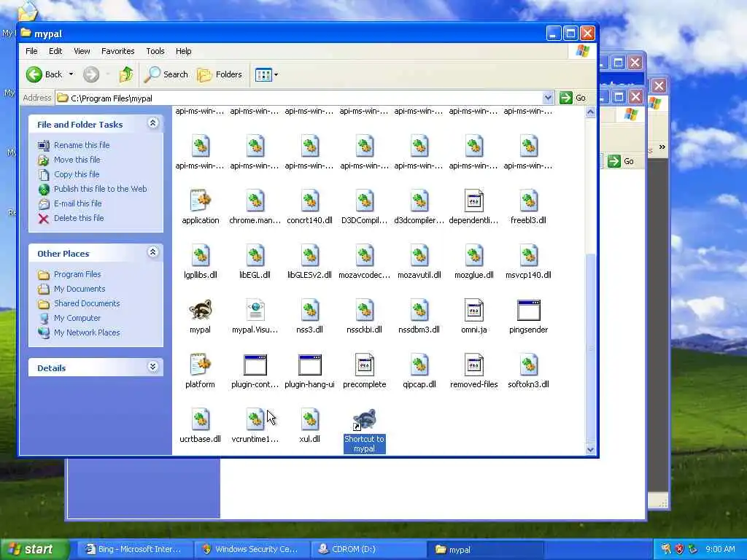Image resolution: width=747 pixels, height=560 pixels.
Task: Select the libGLESv2.dll file icon
Action: click(x=309, y=256)
